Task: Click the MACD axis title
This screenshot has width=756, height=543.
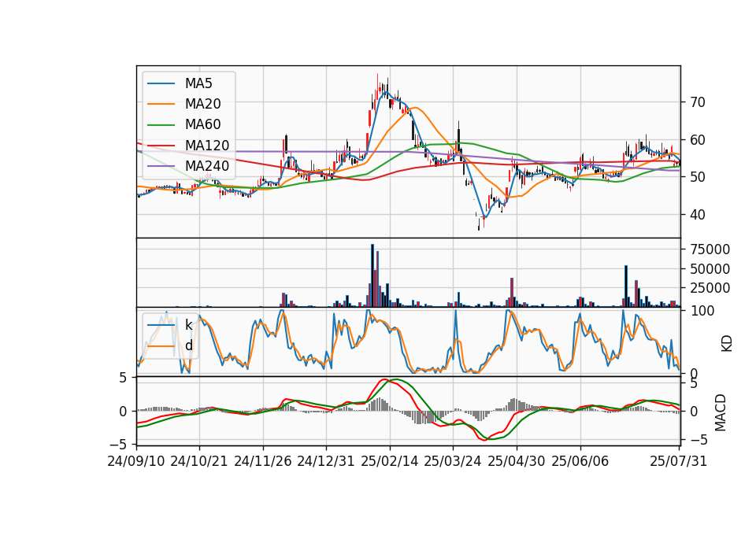Action: 721,412
